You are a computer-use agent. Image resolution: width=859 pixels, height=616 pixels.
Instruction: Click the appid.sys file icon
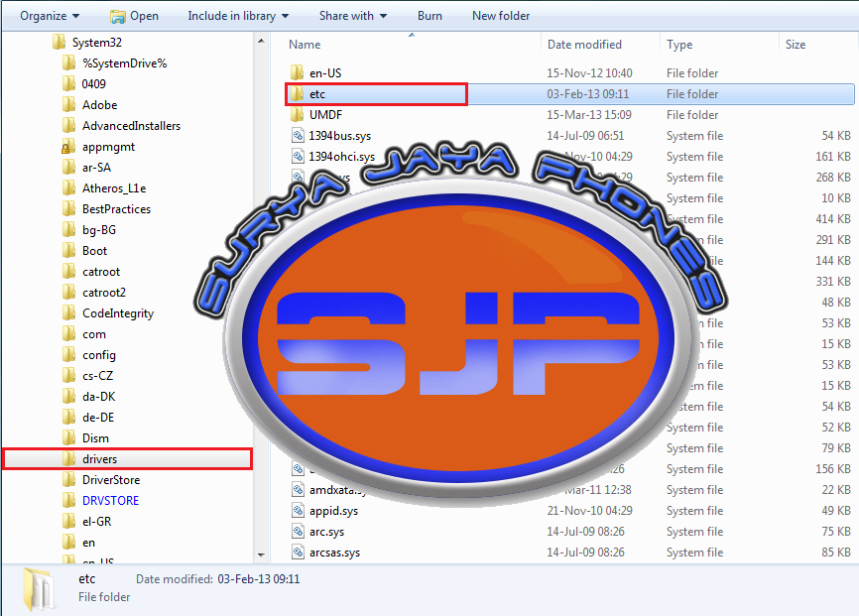[298, 510]
